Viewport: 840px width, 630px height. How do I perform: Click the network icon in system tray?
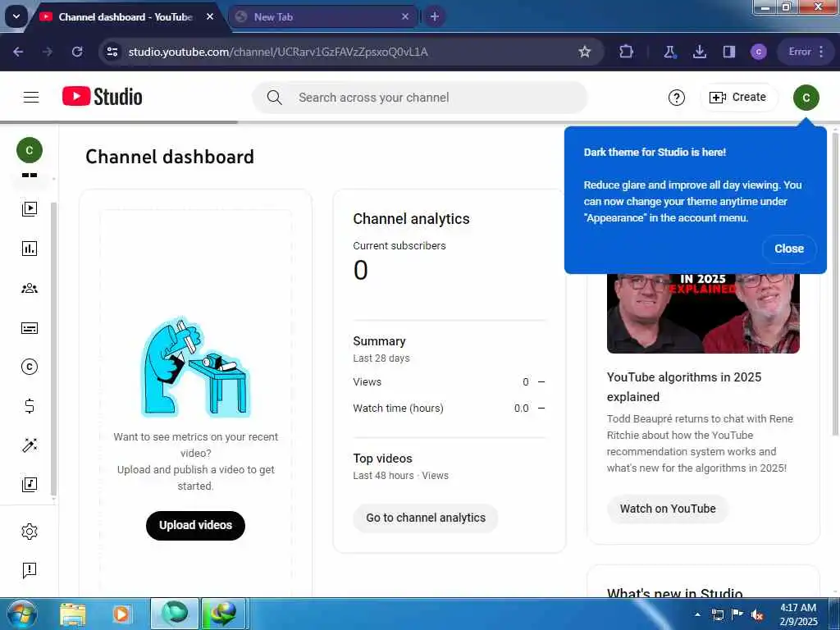[x=717, y=614]
